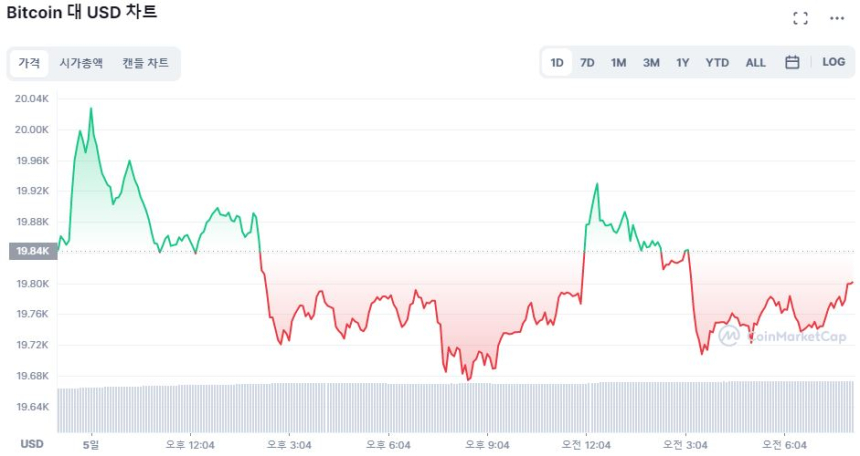Select the YTD time range

717,62
